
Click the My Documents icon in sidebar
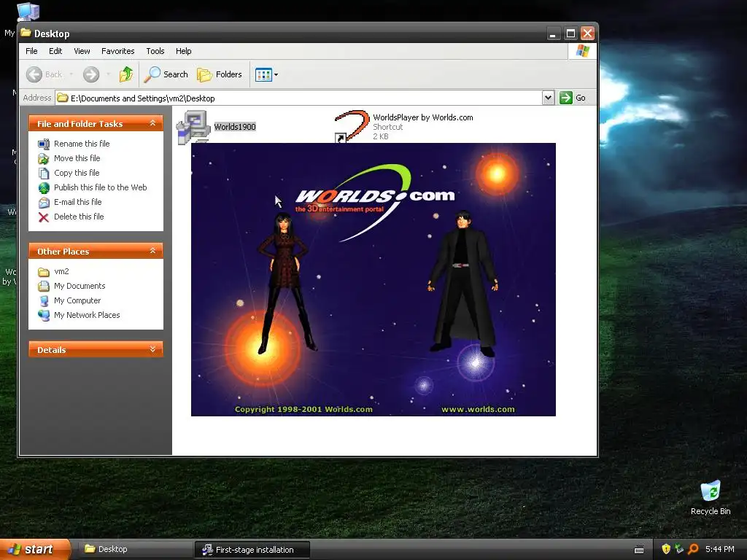click(x=44, y=286)
